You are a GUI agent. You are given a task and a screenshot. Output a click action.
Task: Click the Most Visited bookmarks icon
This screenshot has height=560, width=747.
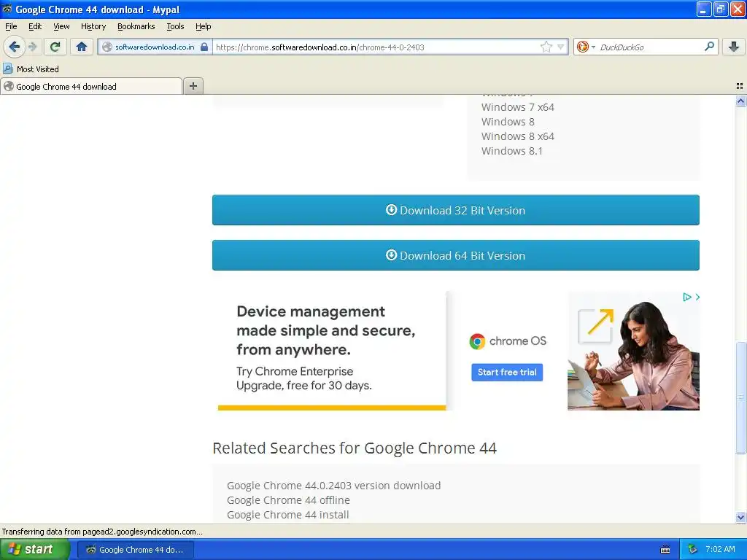coord(7,69)
